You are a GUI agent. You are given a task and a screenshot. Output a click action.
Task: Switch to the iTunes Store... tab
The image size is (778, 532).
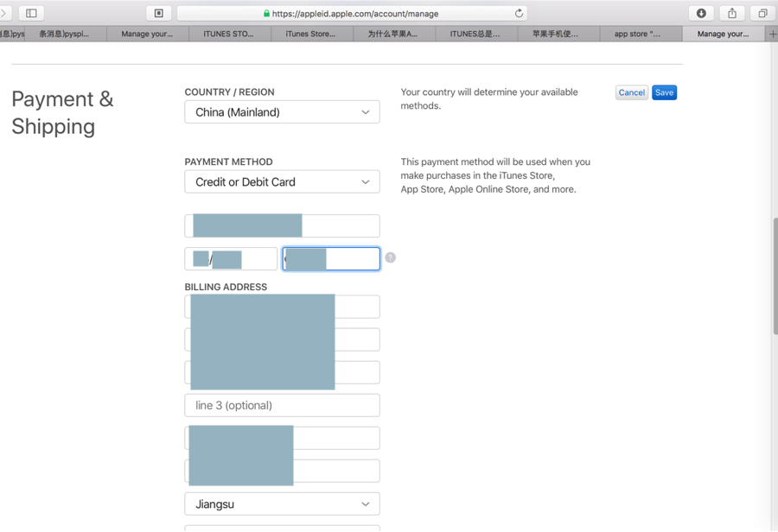(x=310, y=34)
